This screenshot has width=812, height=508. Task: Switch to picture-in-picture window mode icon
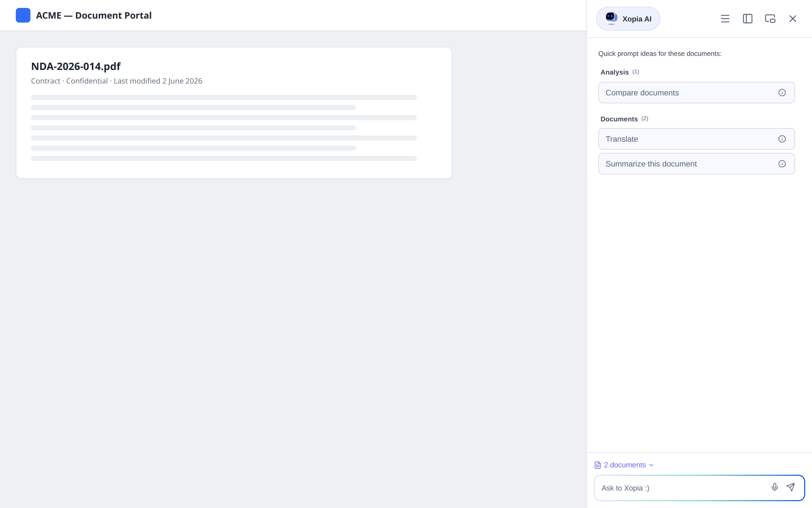pos(770,19)
